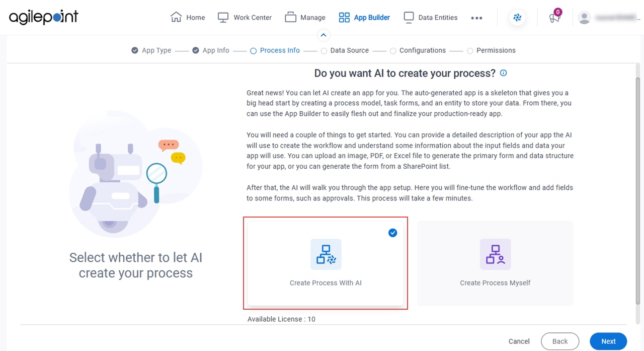Click the Permissions step circle
The width and height of the screenshot is (644, 351).
coord(470,50)
